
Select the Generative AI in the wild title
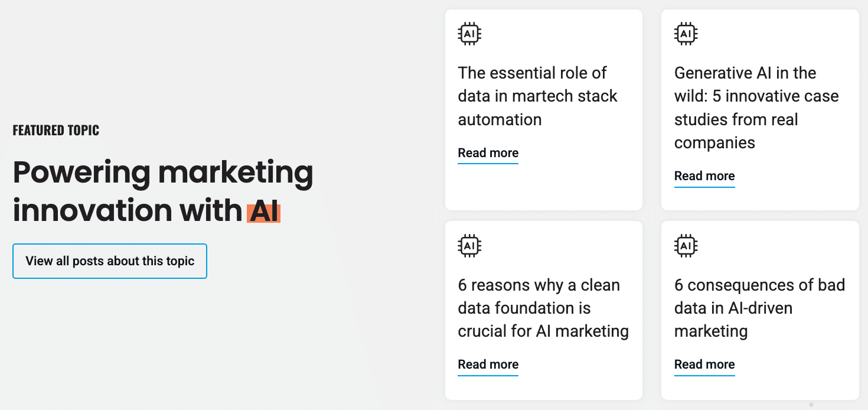(756, 107)
